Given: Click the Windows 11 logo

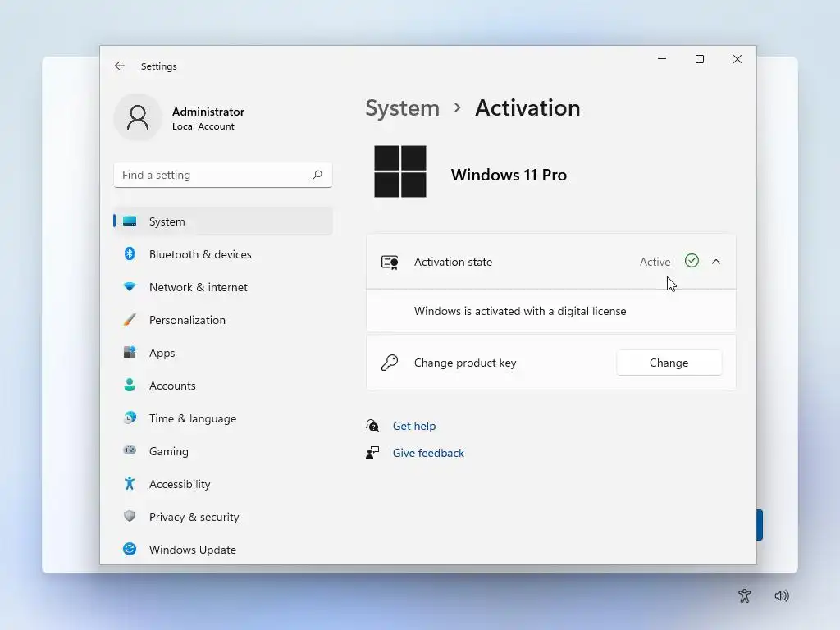Looking at the screenshot, I should click(400, 171).
